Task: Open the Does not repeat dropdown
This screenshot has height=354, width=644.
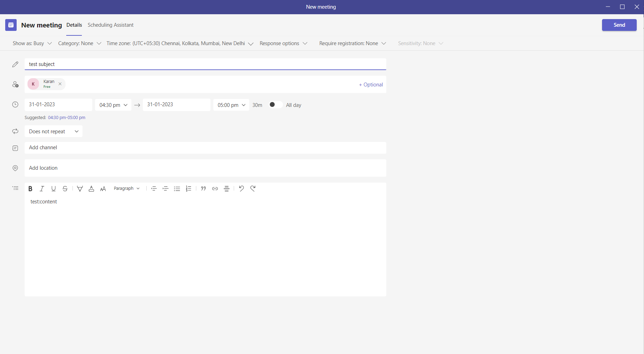Action: [x=53, y=132]
